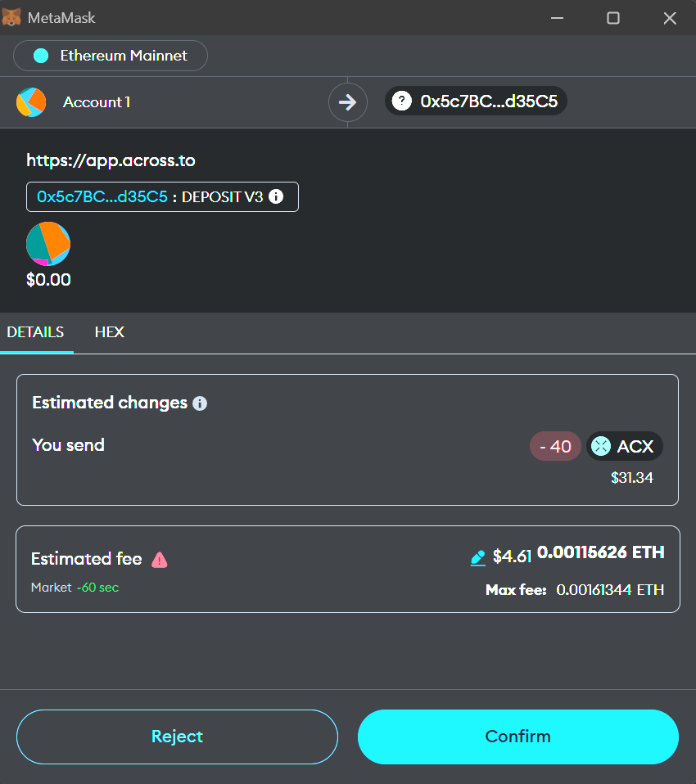Click the Account 1 avatar icon

[x=31, y=101]
